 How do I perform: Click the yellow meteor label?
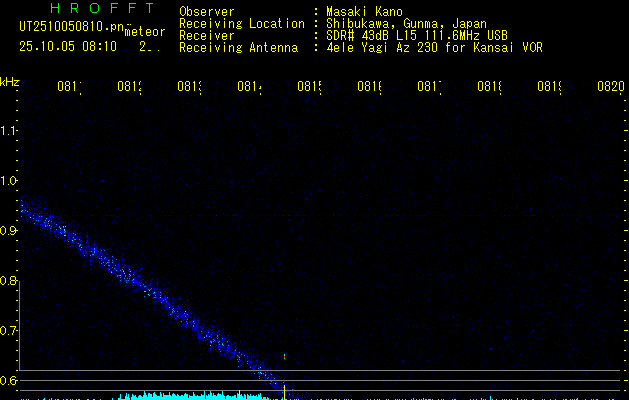(x=145, y=32)
